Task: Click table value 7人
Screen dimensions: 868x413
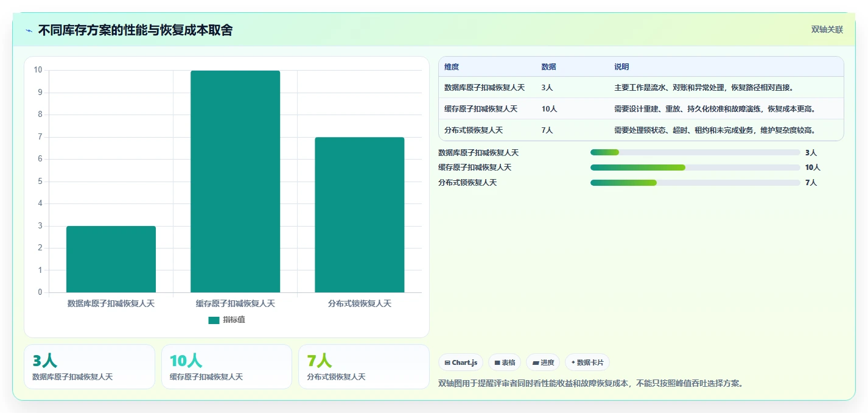Action: 547,130
